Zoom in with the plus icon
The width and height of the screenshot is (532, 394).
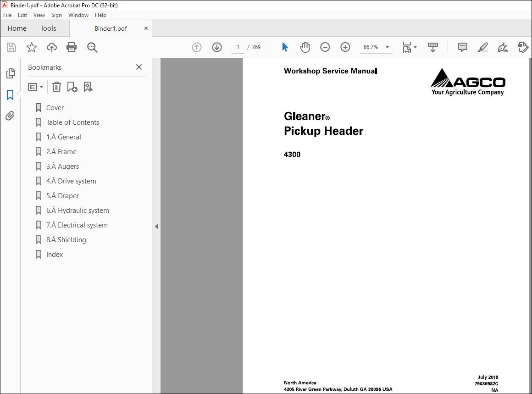pyautogui.click(x=345, y=47)
